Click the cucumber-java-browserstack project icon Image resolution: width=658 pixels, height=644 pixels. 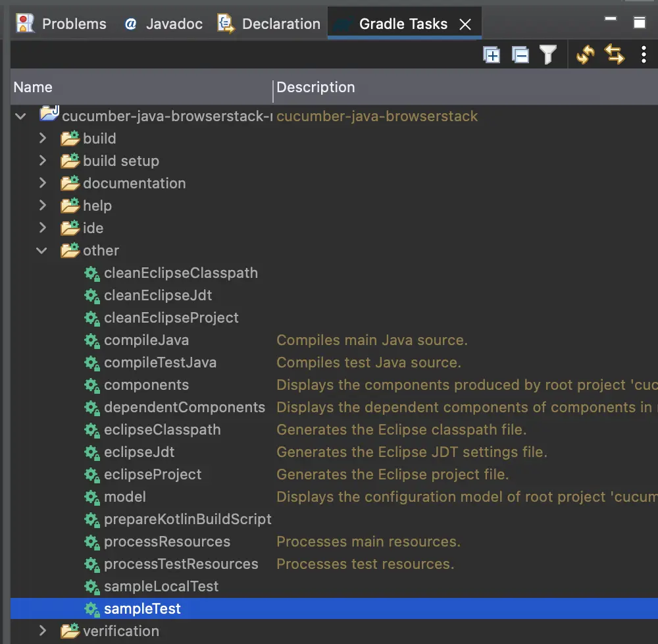(49, 115)
